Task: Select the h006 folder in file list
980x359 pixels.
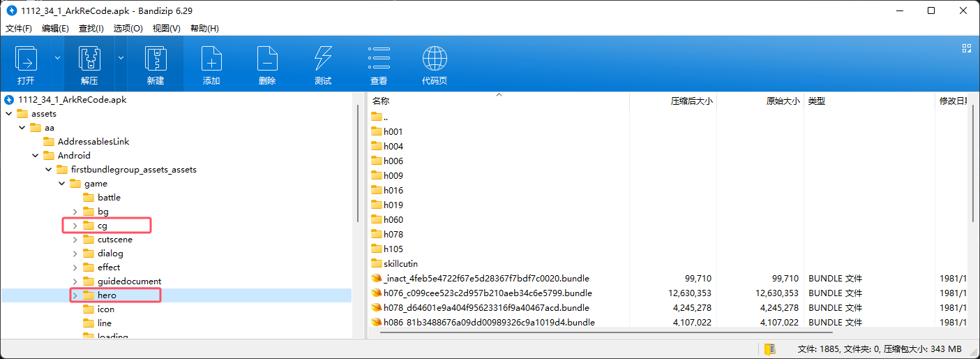Action: (x=387, y=161)
